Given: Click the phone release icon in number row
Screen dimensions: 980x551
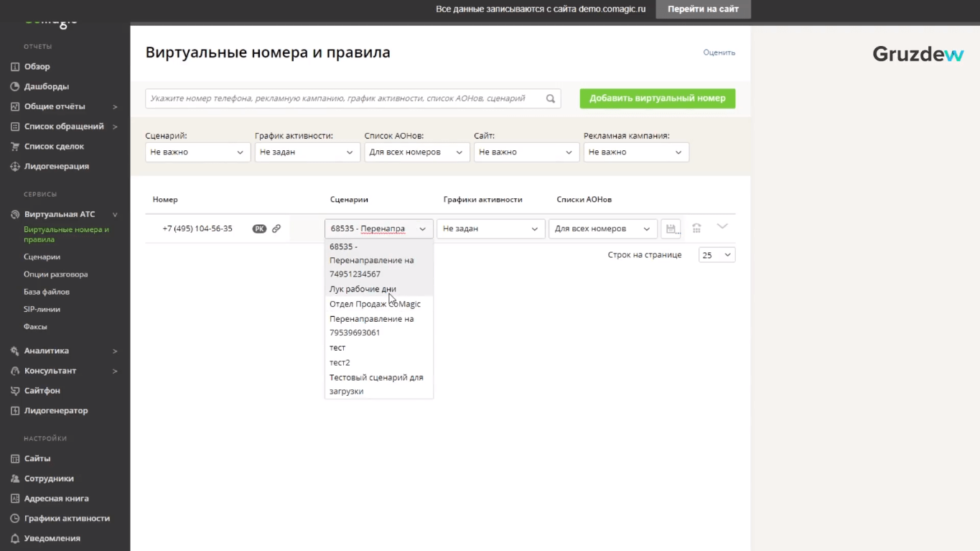Looking at the screenshot, I should click(x=696, y=228).
